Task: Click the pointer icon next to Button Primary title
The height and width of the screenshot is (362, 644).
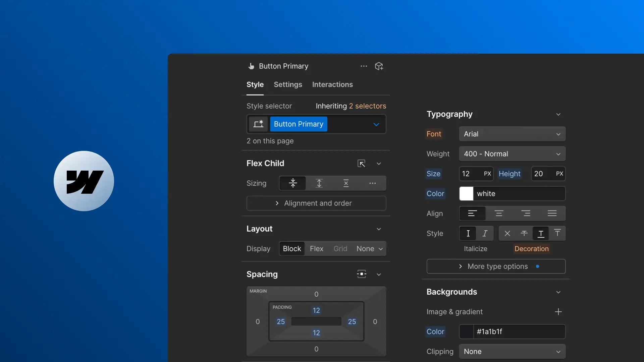Action: tap(251, 66)
